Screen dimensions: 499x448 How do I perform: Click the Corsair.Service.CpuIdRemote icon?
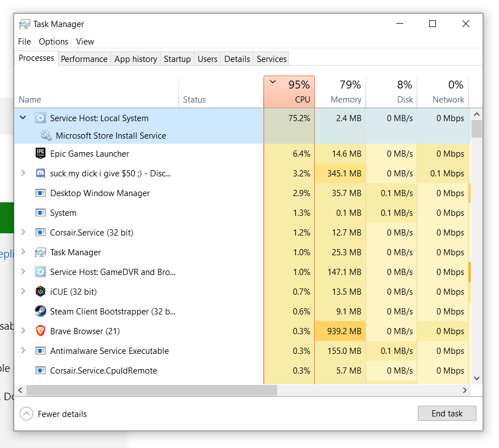click(41, 371)
